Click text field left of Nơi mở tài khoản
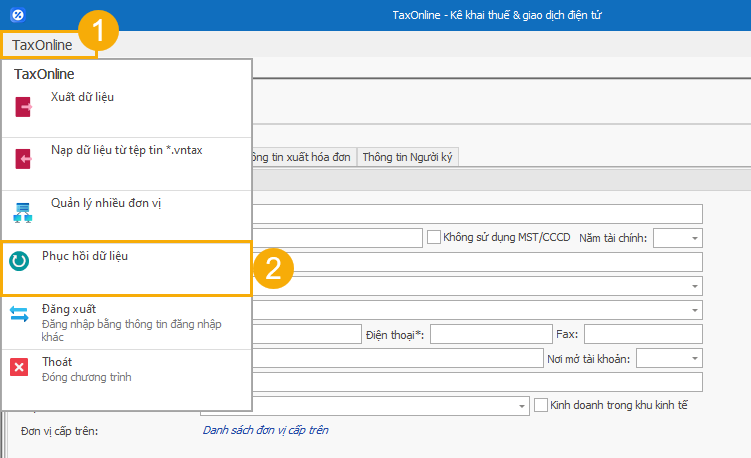Viewport: 751px width, 458px height. [398, 358]
